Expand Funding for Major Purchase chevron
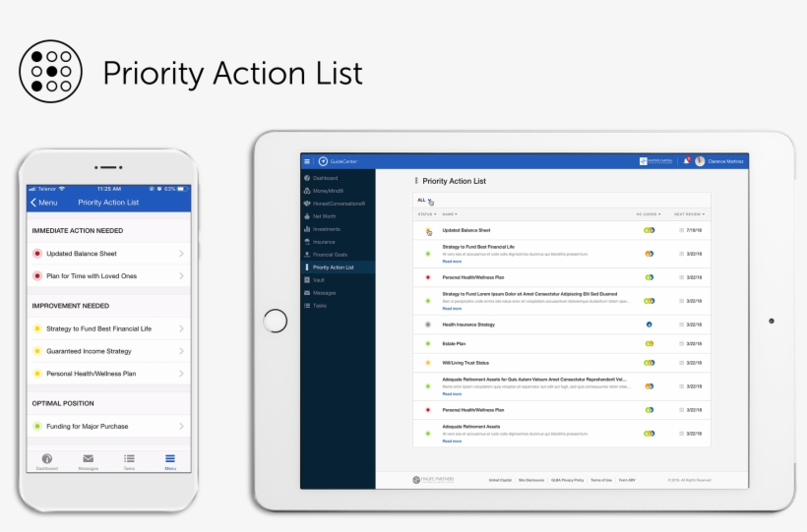 click(x=181, y=427)
